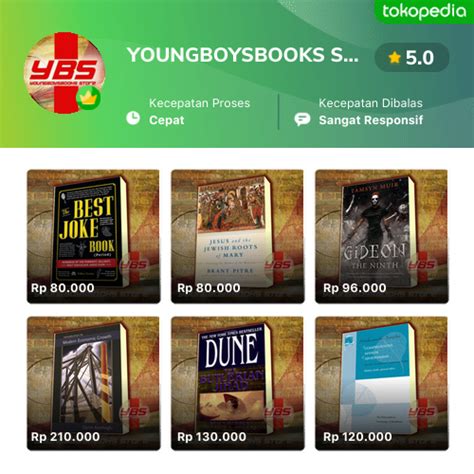Open Jesus and the Jewish Roots book
Screen dimensions: 474x474
(238, 236)
